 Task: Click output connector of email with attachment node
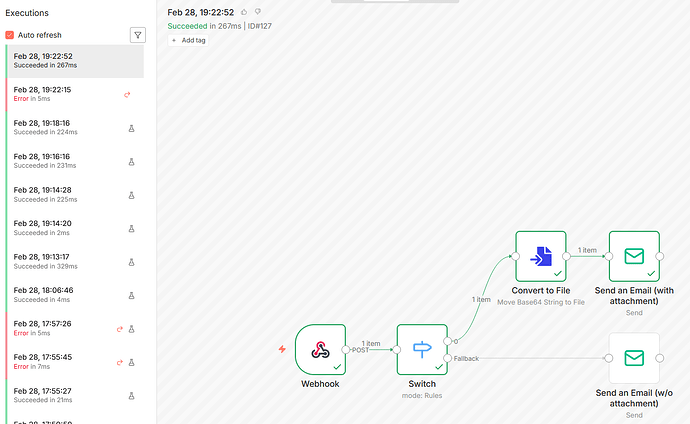(660, 256)
